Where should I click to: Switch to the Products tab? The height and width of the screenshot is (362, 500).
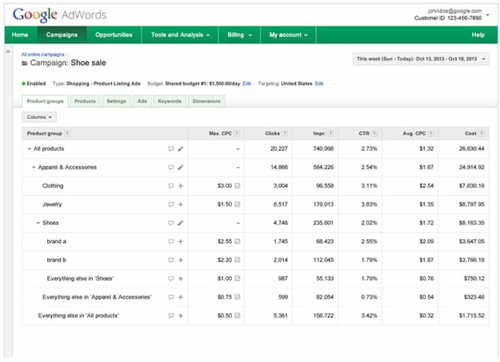click(x=85, y=101)
